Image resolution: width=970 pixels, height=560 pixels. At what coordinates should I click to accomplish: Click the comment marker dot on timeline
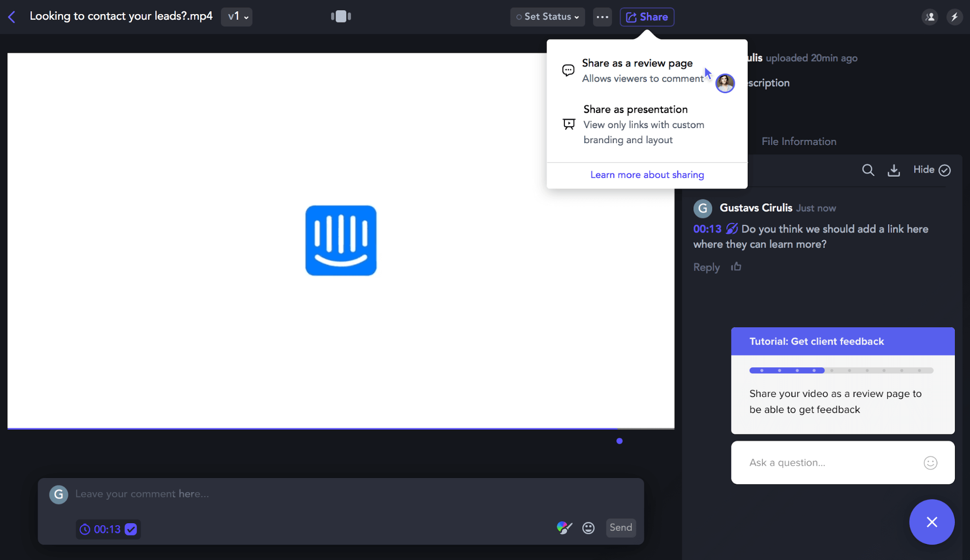click(619, 441)
